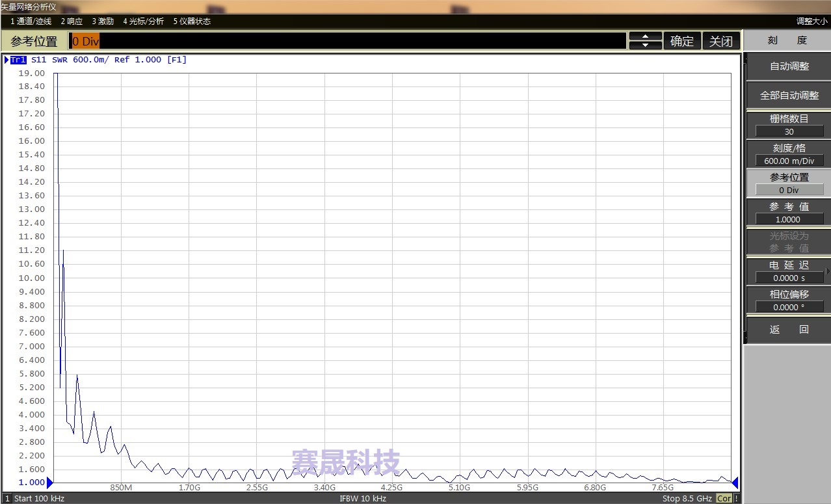This screenshot has width=831, height=504.
Task: Click the Cor correction indicator in status bar
Action: tap(724, 498)
